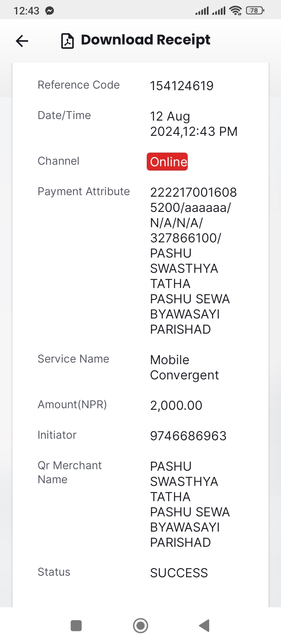
Task: Tap the PDF download receipt icon
Action: point(68,41)
